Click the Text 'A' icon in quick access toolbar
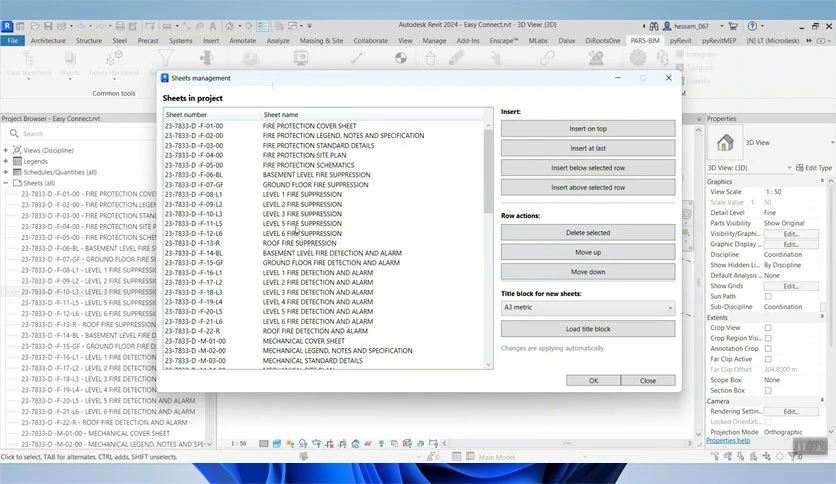 pos(212,26)
